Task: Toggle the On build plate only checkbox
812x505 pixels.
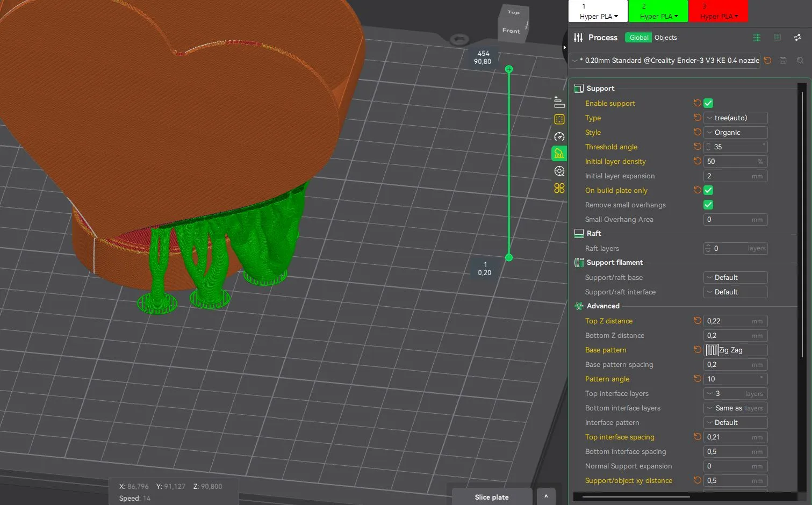Action: [708, 190]
